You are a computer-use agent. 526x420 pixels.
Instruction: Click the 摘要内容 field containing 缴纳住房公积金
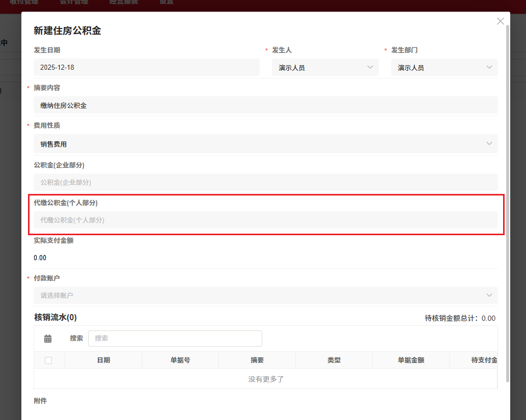click(x=266, y=105)
